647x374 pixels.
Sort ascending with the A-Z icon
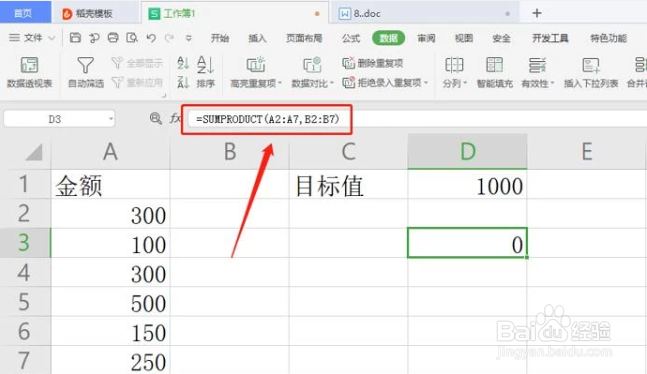(x=183, y=63)
